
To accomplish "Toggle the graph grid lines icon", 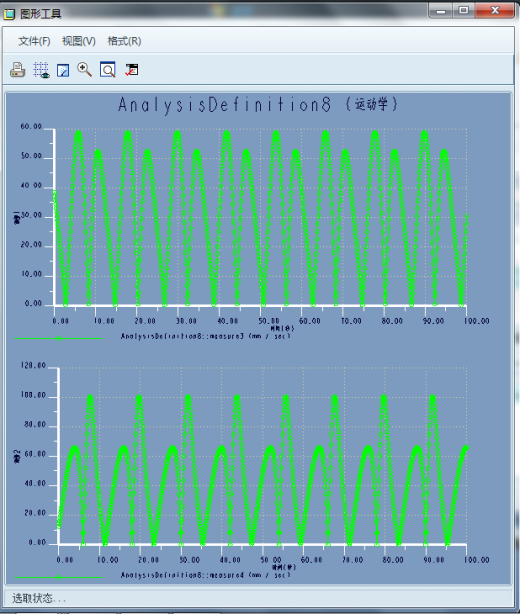I will (41, 70).
